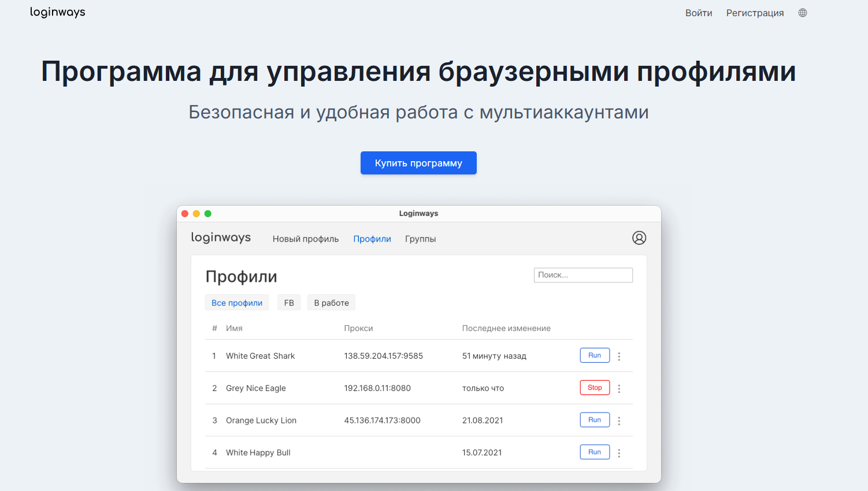Click the red close dot of the Loginways window
The image size is (868, 491).
pyautogui.click(x=185, y=214)
